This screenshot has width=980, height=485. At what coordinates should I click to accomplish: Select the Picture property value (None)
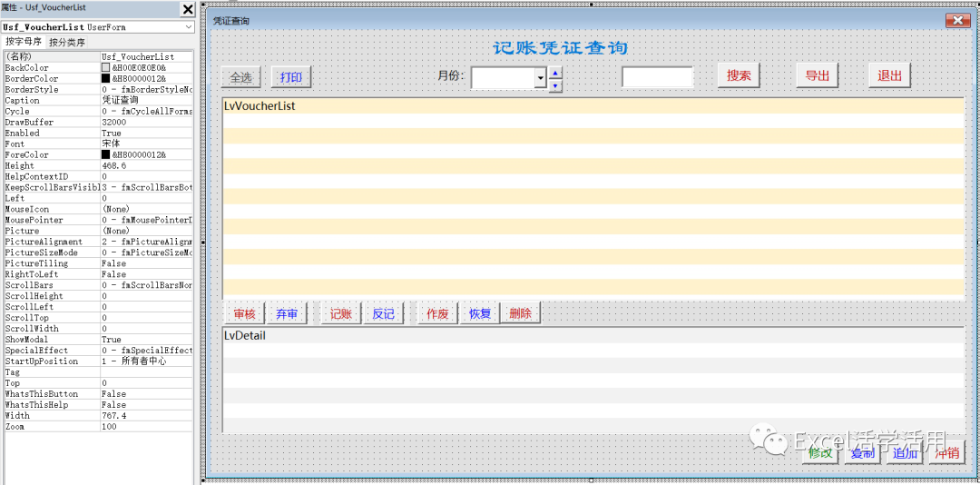147,231
